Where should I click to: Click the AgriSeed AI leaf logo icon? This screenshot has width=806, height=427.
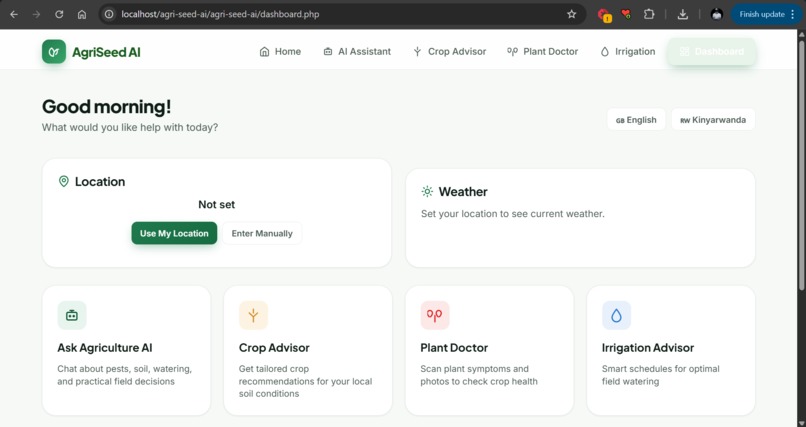[x=54, y=52]
